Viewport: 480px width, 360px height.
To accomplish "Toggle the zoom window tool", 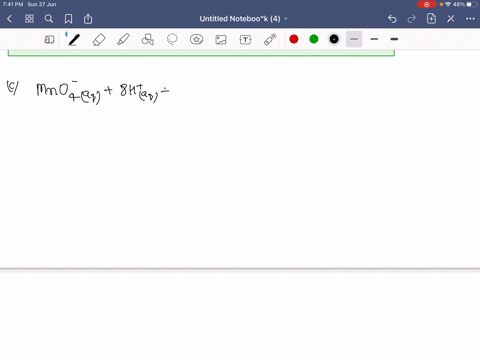I will pyautogui.click(x=49, y=40).
